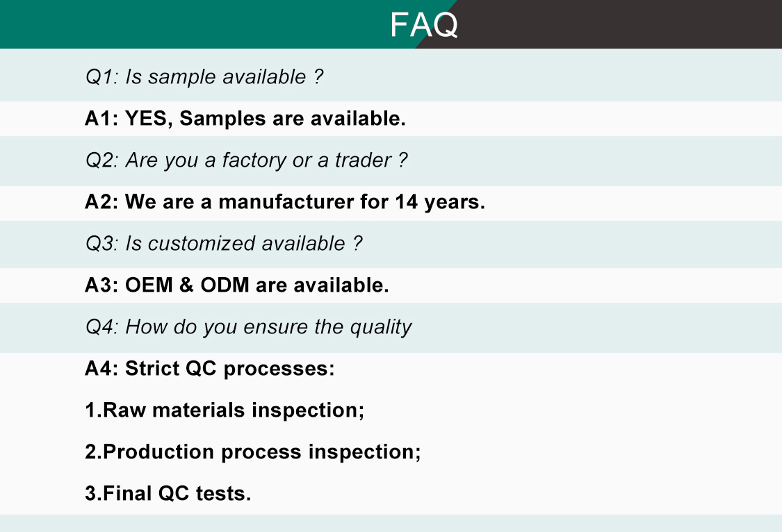Click the 'A4: Strict QC processes' line

210,369
